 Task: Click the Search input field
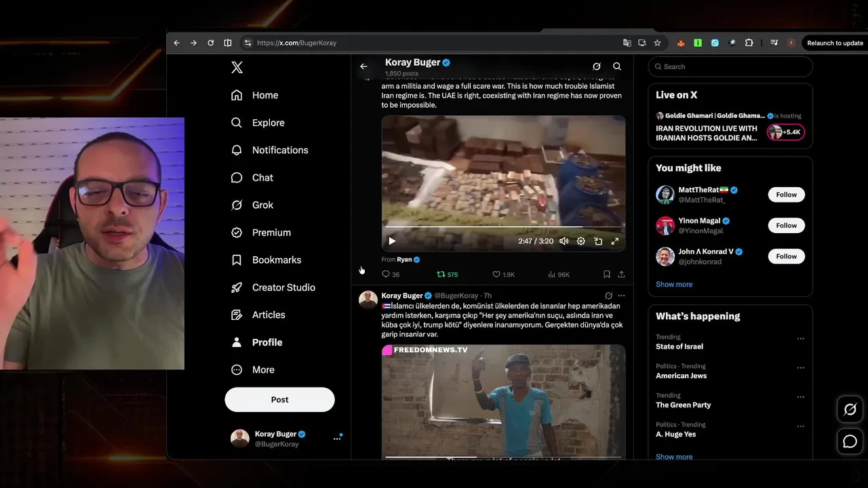coord(730,66)
